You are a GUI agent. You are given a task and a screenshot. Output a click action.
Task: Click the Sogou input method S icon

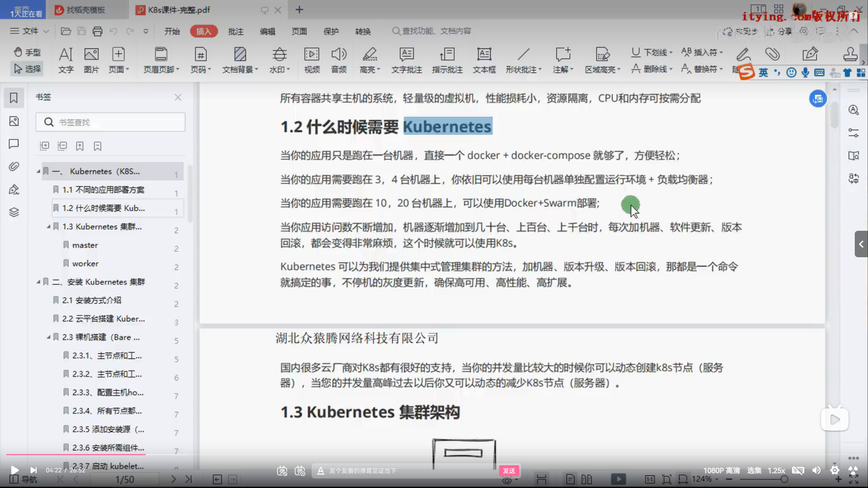[x=747, y=72]
